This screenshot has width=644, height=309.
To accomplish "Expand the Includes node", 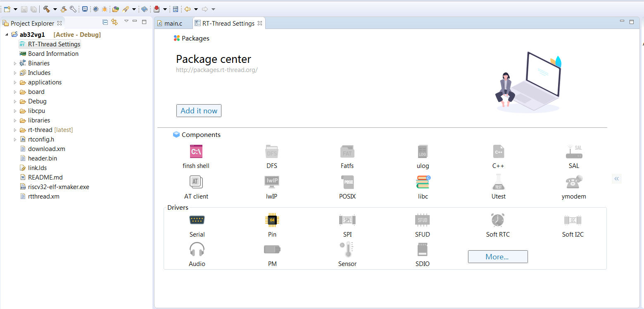I will pyautogui.click(x=15, y=73).
